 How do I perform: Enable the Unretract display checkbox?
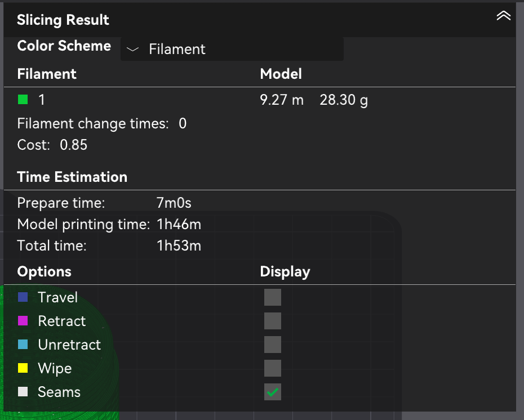(273, 345)
